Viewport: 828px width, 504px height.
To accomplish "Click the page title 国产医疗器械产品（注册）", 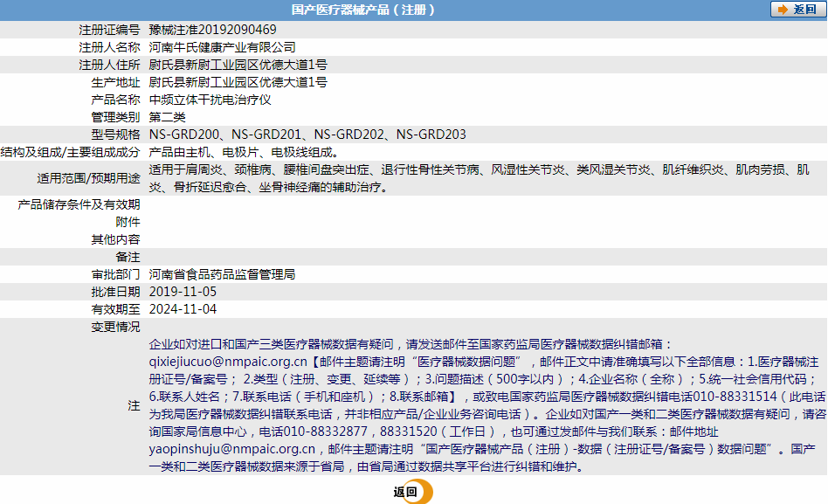I will point(363,10).
